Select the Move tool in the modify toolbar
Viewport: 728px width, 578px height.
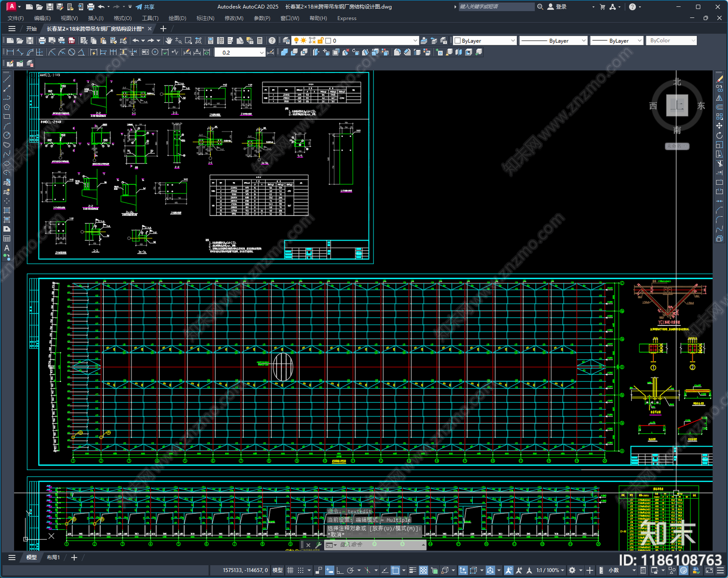tap(719, 126)
